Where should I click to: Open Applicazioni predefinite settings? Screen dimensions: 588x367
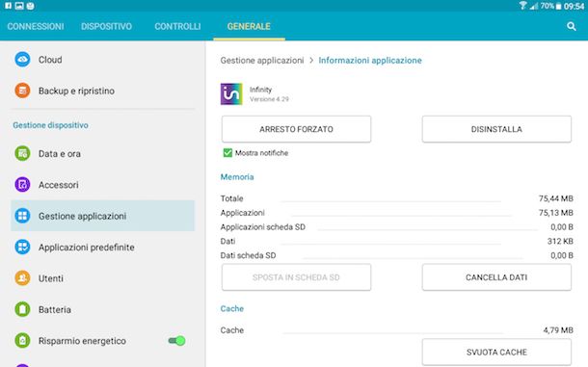(103, 247)
